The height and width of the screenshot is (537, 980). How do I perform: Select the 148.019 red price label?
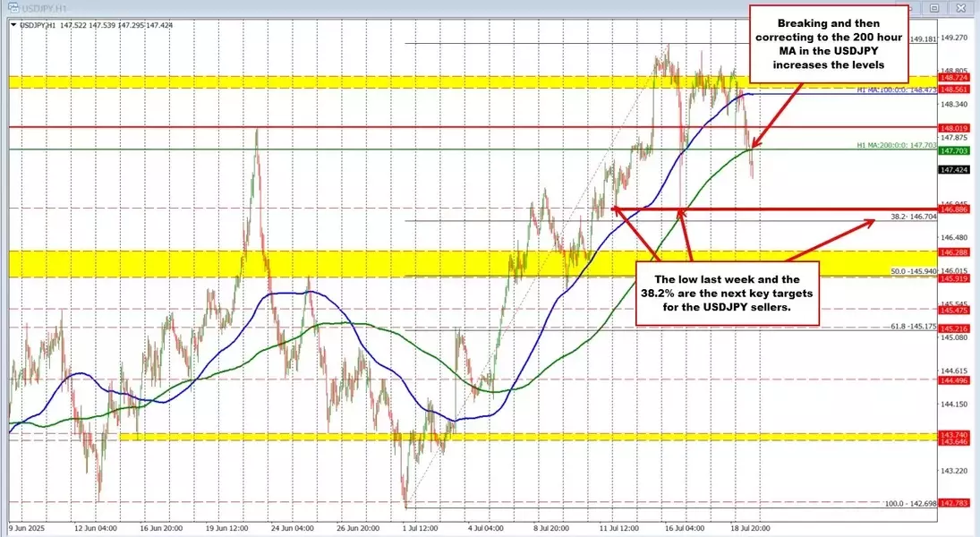tap(954, 128)
